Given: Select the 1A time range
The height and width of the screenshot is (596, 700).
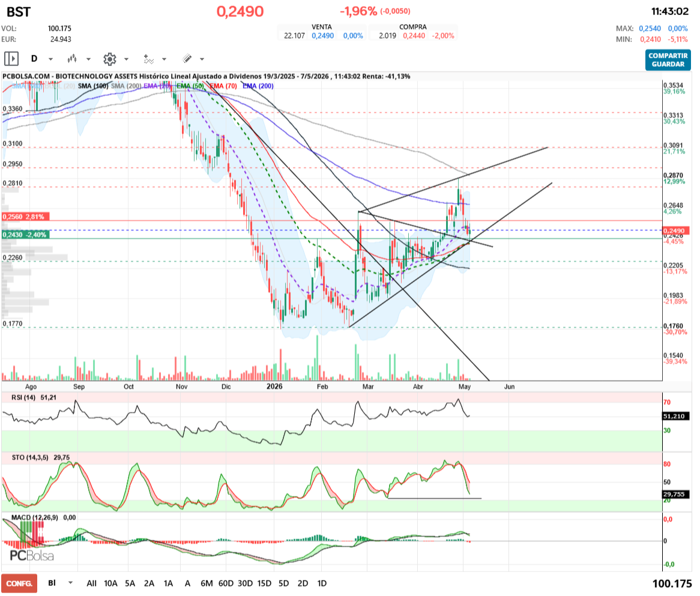Looking at the screenshot, I should point(168,583).
